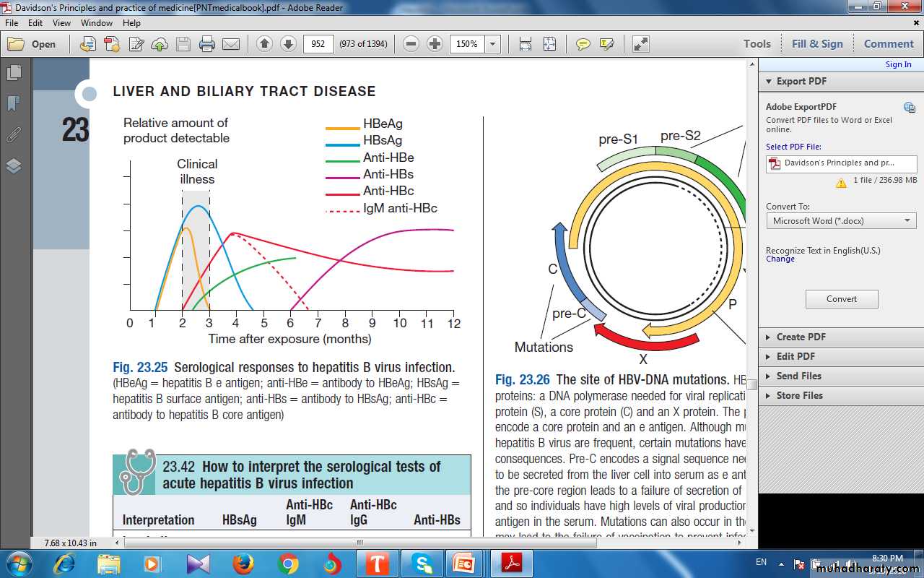The image size is (924, 578).
Task: Click the Print file icon
Action: pyautogui.click(x=207, y=44)
